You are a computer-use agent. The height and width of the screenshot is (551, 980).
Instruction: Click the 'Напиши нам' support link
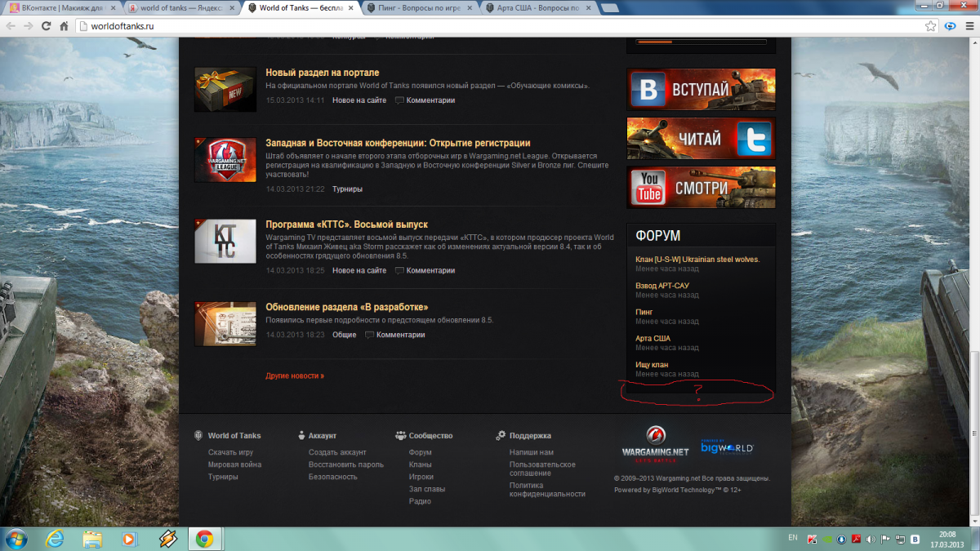[x=531, y=452]
